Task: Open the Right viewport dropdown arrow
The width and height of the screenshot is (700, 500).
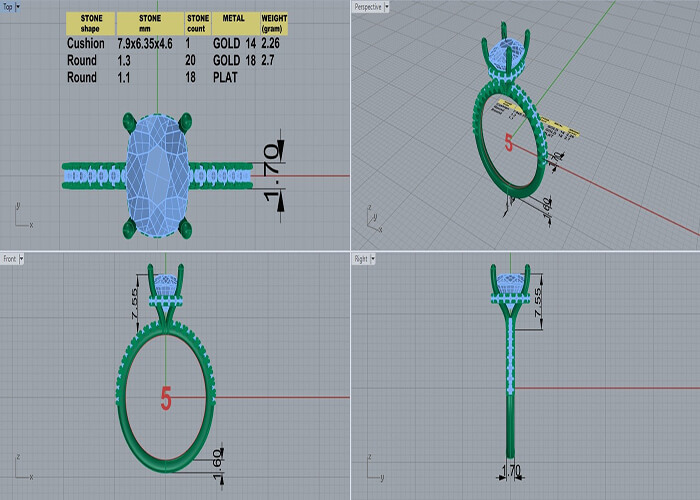Action: tap(373, 259)
